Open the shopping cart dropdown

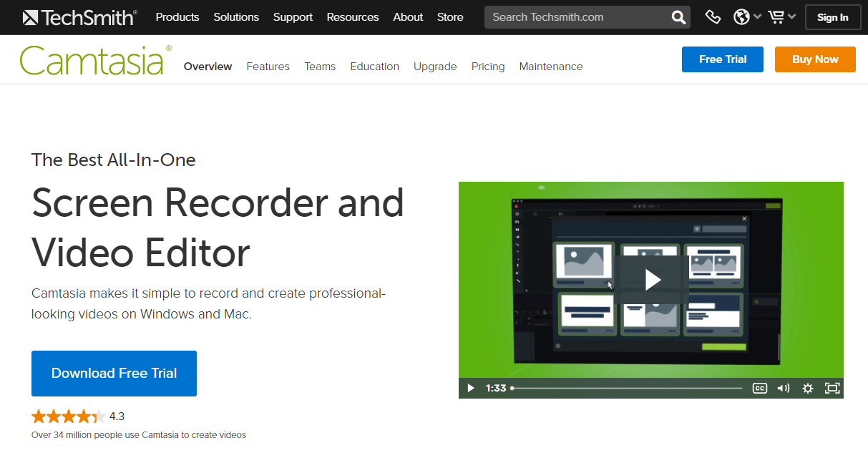[x=781, y=17]
